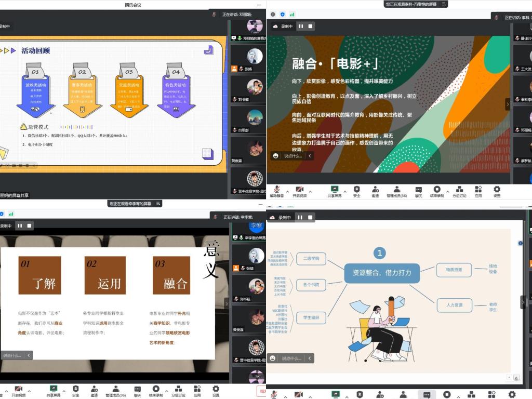Open 安全 settings beneath the 融合·电影+ slide
Viewport: 532px width, 399px height.
click(356, 191)
